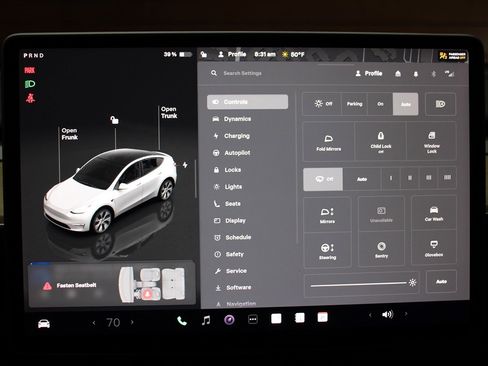Open the Charging settings menu
This screenshot has width=488, height=366.
pos(231,136)
